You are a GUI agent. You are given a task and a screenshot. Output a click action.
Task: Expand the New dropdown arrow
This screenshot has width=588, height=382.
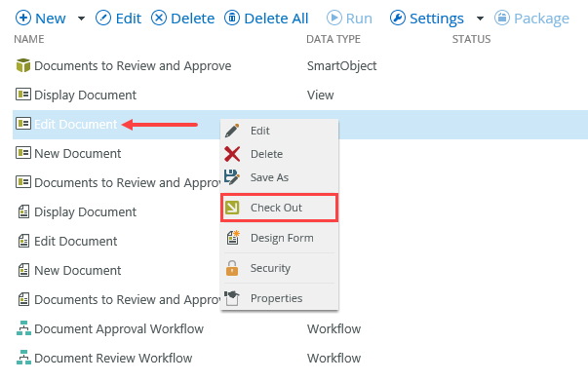tap(81, 18)
